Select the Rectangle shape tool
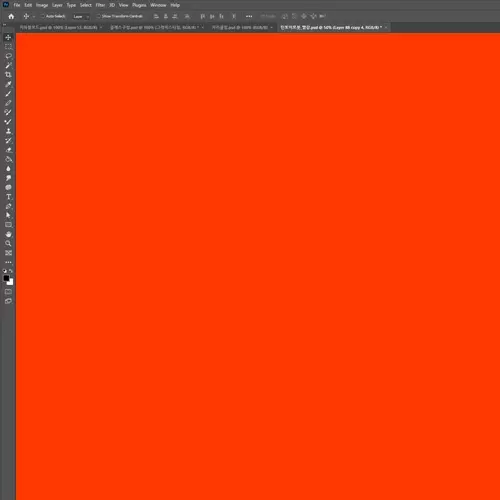 (x=8, y=225)
